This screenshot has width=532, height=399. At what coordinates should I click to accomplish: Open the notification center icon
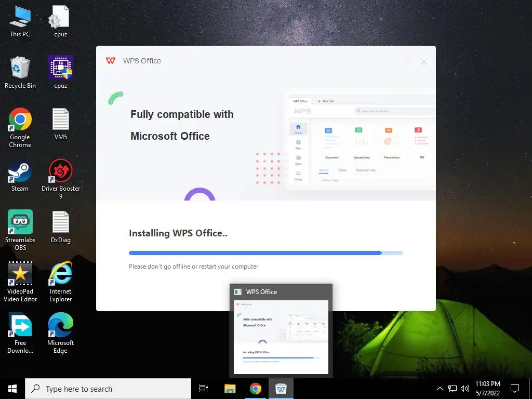pos(515,389)
